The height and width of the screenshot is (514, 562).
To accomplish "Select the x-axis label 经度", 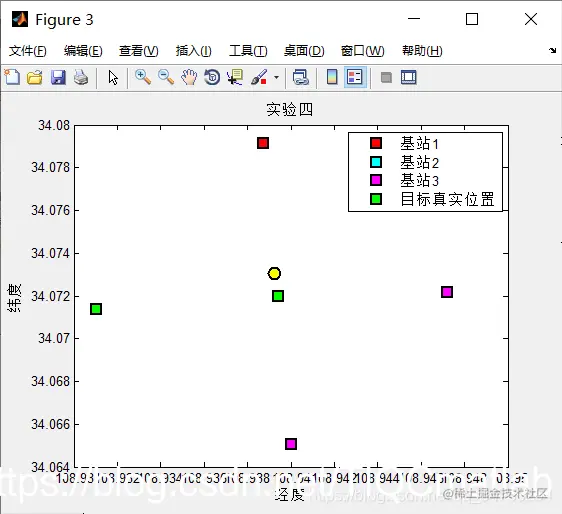I will pos(290,495).
